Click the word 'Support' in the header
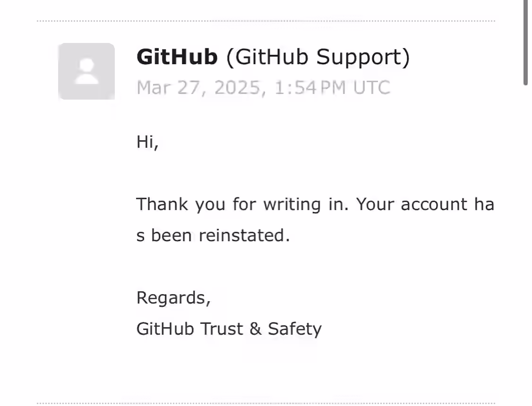This screenshot has width=532, height=406. click(x=359, y=57)
